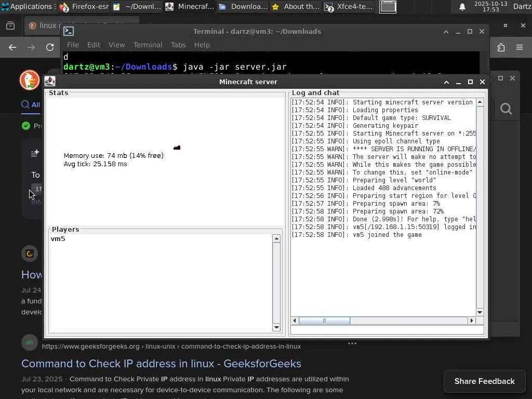Click the "Generating keypair" log line
The width and height of the screenshot is (532, 399).
click(355, 126)
